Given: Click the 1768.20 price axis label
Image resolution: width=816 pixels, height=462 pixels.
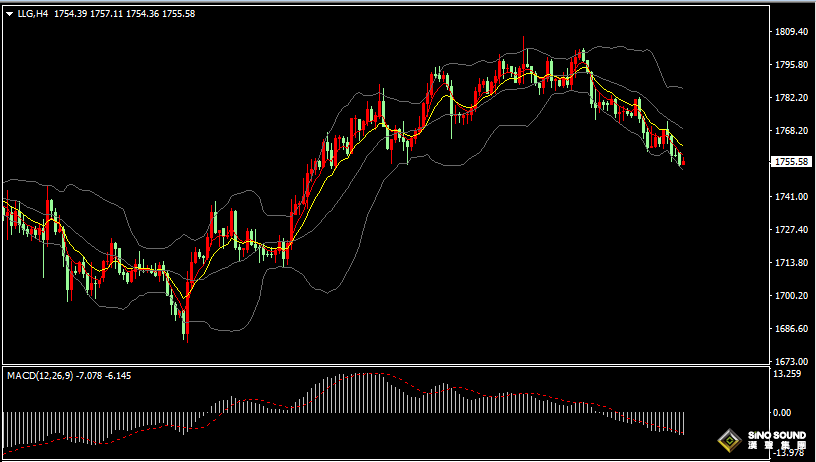Looking at the screenshot, I should (792, 131).
